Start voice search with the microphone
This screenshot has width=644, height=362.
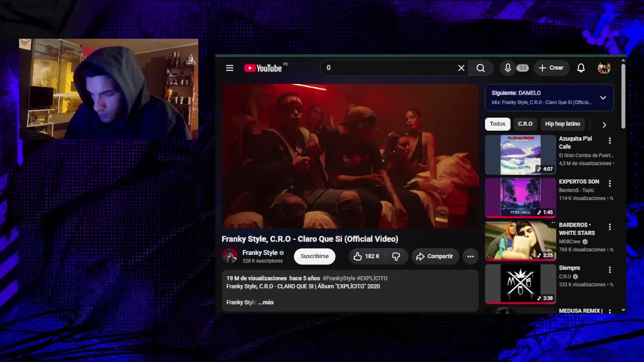tap(508, 68)
